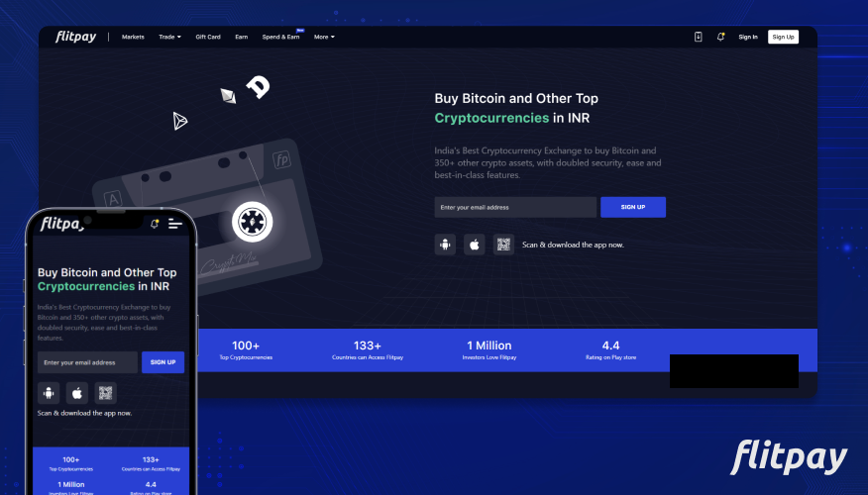Click the flitpay logo in desktop navbar
The image size is (868, 495).
(76, 37)
